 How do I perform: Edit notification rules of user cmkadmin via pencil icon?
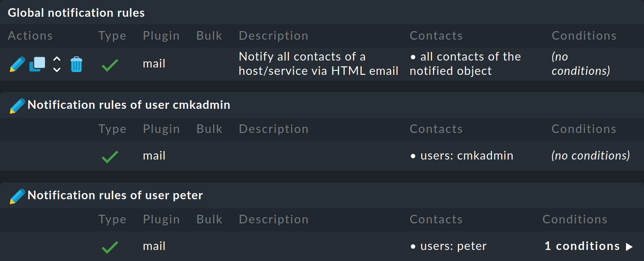pos(17,105)
